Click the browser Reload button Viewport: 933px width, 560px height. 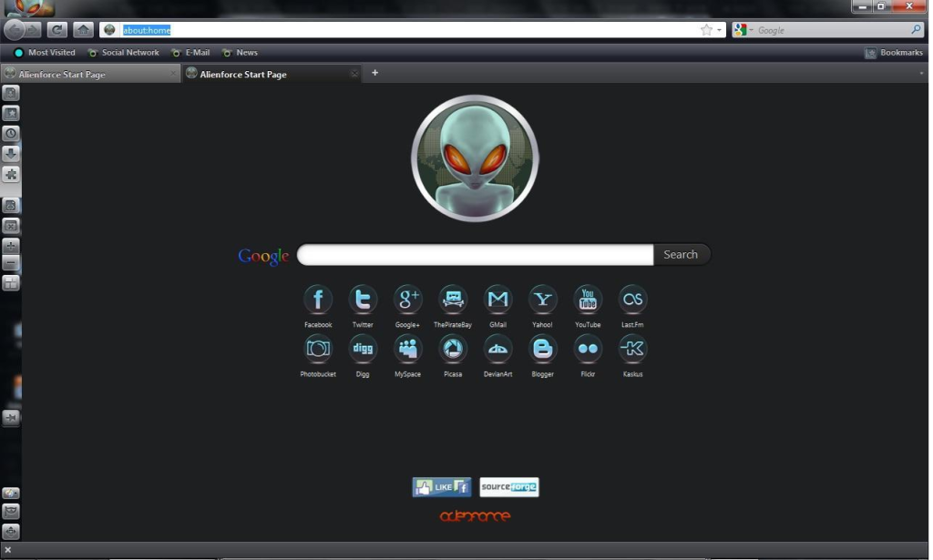[x=56, y=30]
